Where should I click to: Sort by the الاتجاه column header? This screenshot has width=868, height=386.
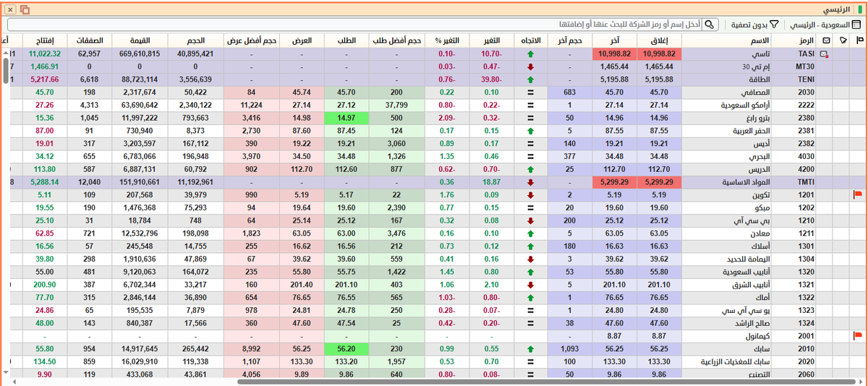pos(530,40)
